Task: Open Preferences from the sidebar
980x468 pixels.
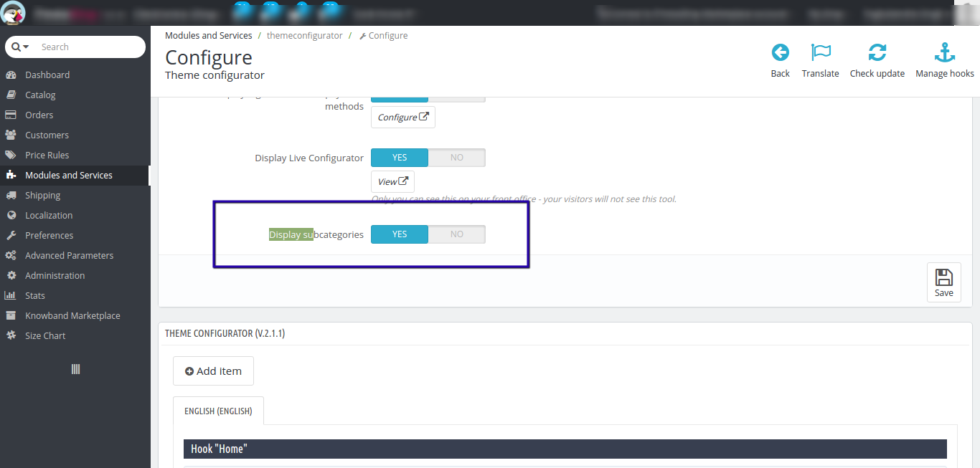Action: click(49, 235)
